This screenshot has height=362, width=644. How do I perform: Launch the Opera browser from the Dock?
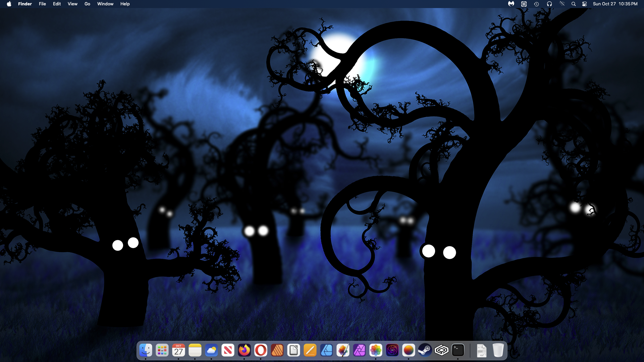[261, 350]
